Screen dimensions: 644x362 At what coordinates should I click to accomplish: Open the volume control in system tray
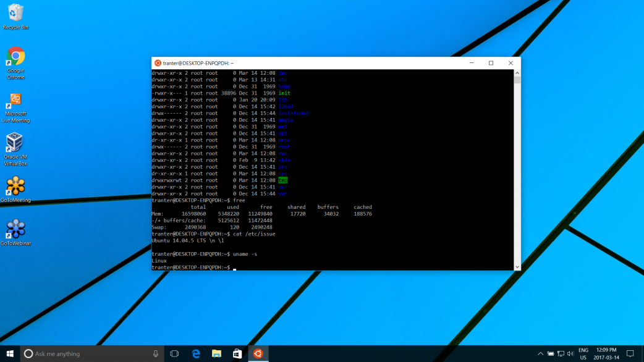[570, 354]
